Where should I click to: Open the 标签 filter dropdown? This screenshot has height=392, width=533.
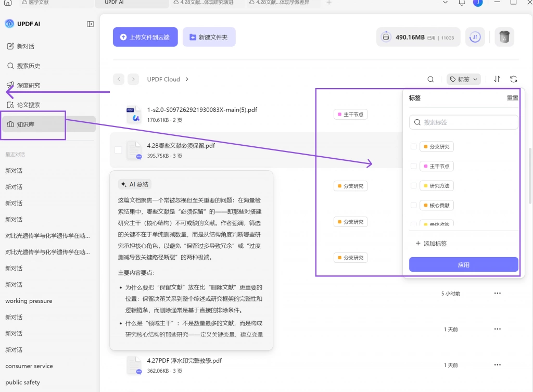click(464, 79)
